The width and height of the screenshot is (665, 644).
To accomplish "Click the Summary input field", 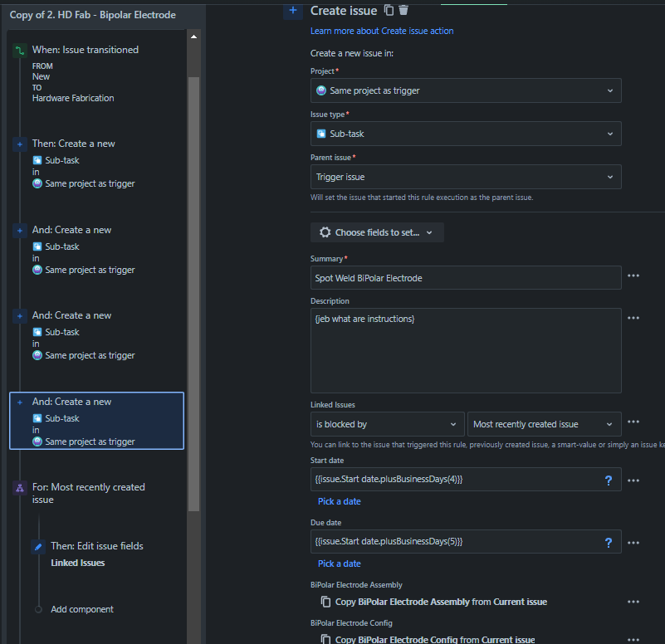I will tap(466, 278).
